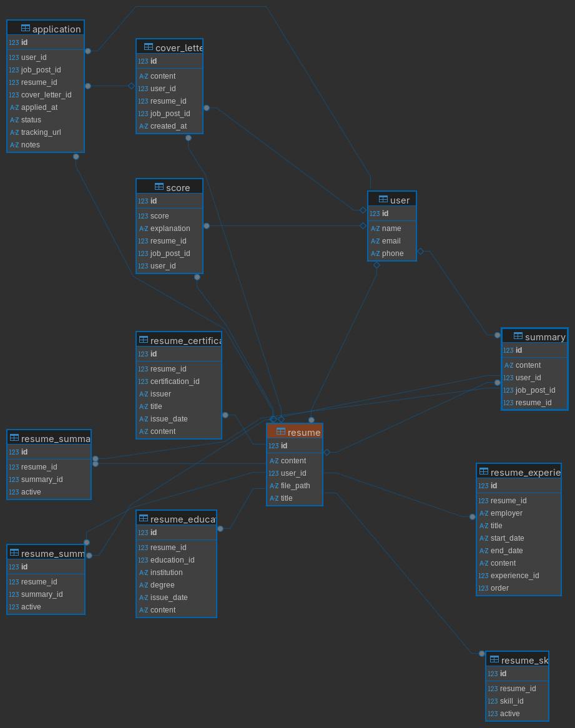Select the summary entity title
Screen dimensions: 575x728
point(544,337)
